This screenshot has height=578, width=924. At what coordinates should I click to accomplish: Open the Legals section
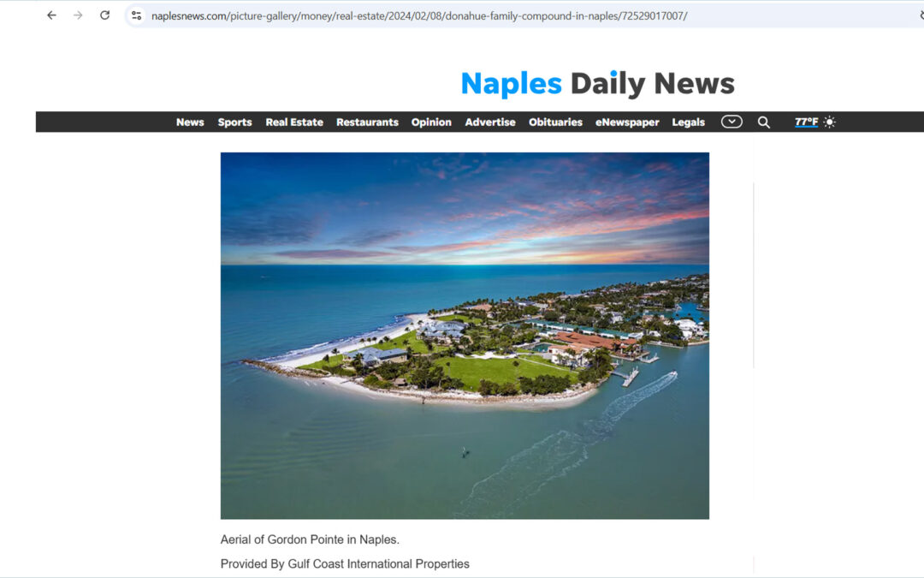coord(688,122)
